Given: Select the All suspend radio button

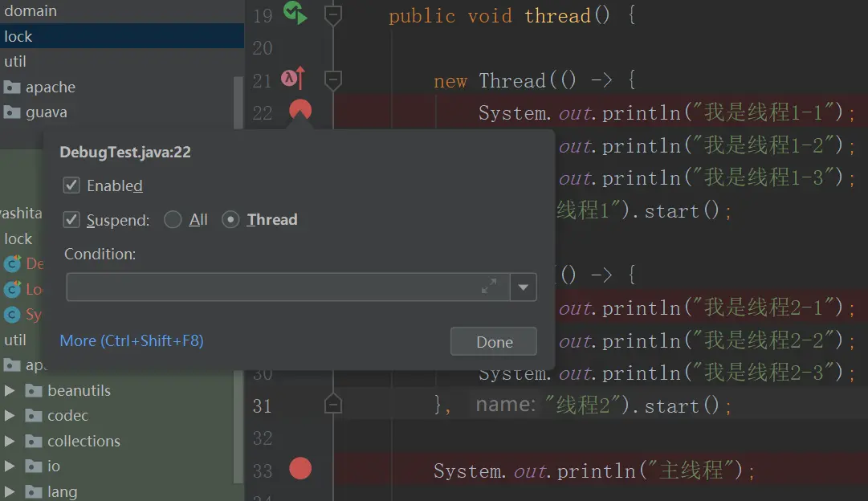Looking at the screenshot, I should 173,220.
